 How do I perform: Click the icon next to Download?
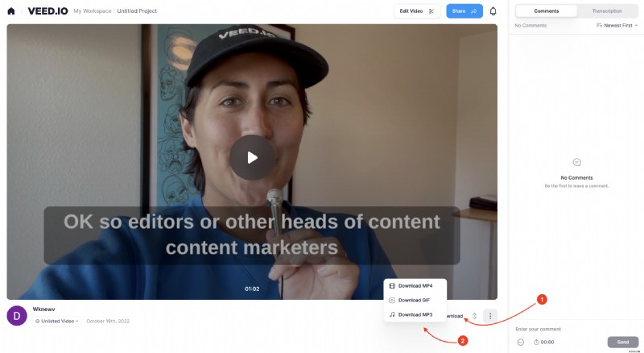(x=474, y=316)
